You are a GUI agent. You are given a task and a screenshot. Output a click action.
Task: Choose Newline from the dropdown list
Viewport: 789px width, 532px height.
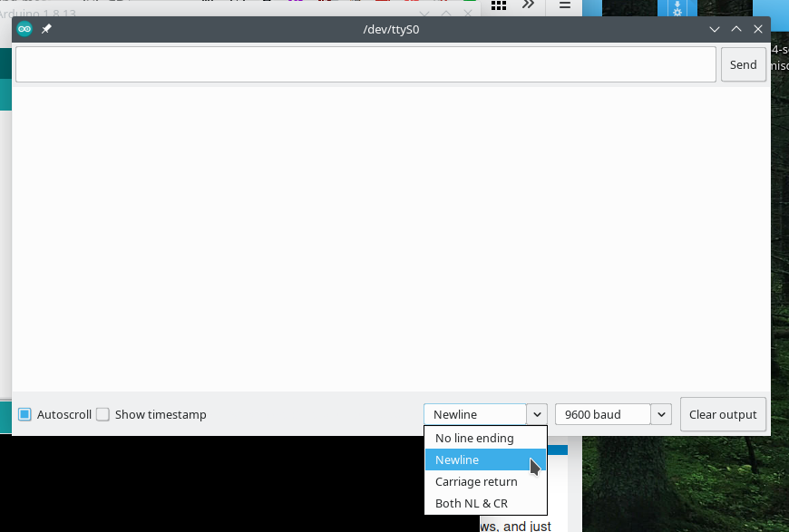click(x=485, y=459)
